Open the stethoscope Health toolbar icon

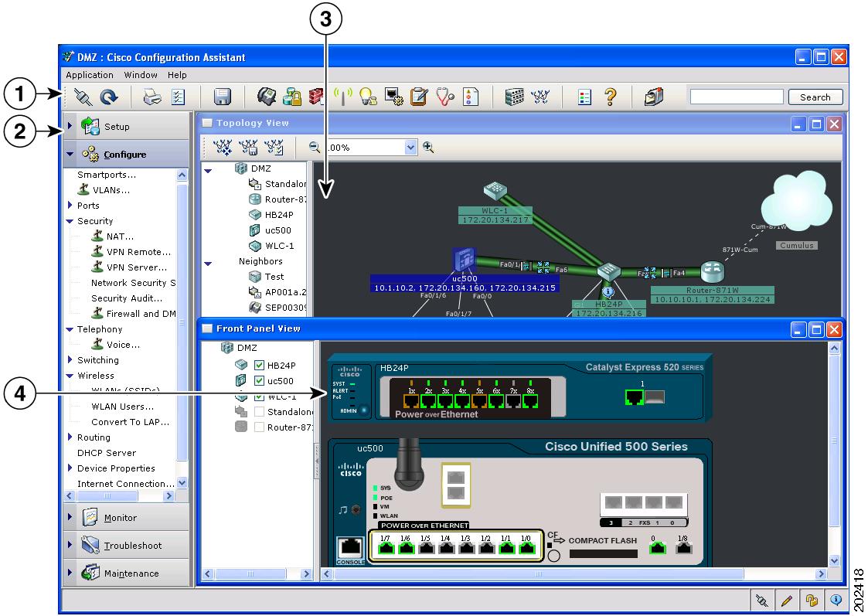point(445,97)
